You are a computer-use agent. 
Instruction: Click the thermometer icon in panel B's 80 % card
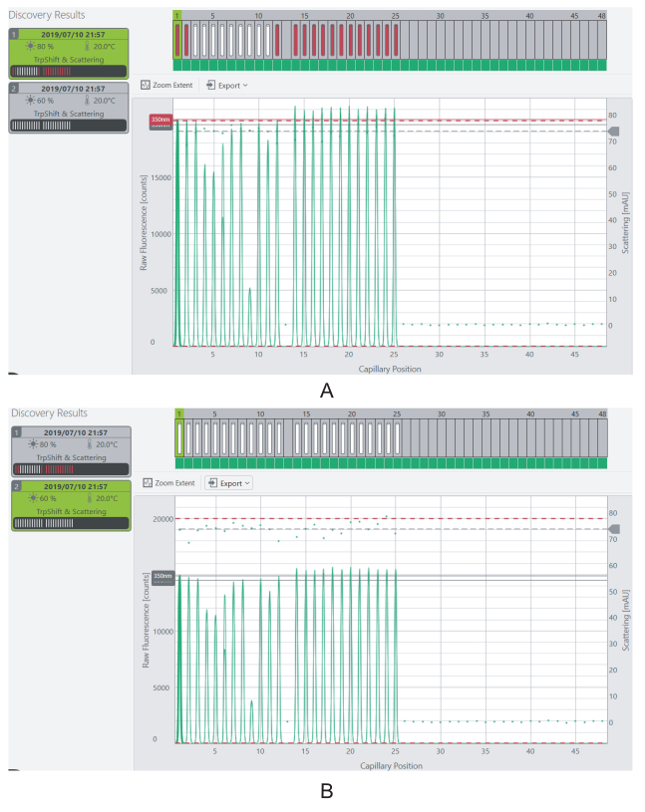(90, 444)
